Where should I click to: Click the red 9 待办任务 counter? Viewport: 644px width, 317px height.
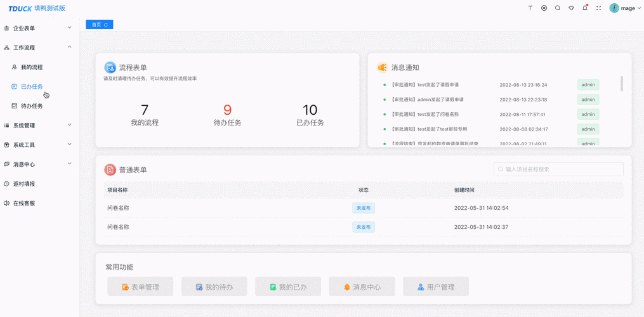pos(227,115)
